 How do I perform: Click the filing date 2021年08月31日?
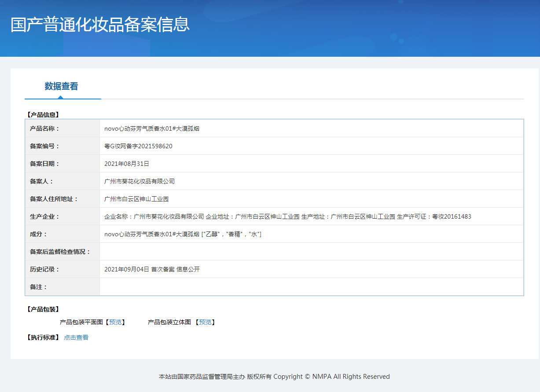(127, 164)
